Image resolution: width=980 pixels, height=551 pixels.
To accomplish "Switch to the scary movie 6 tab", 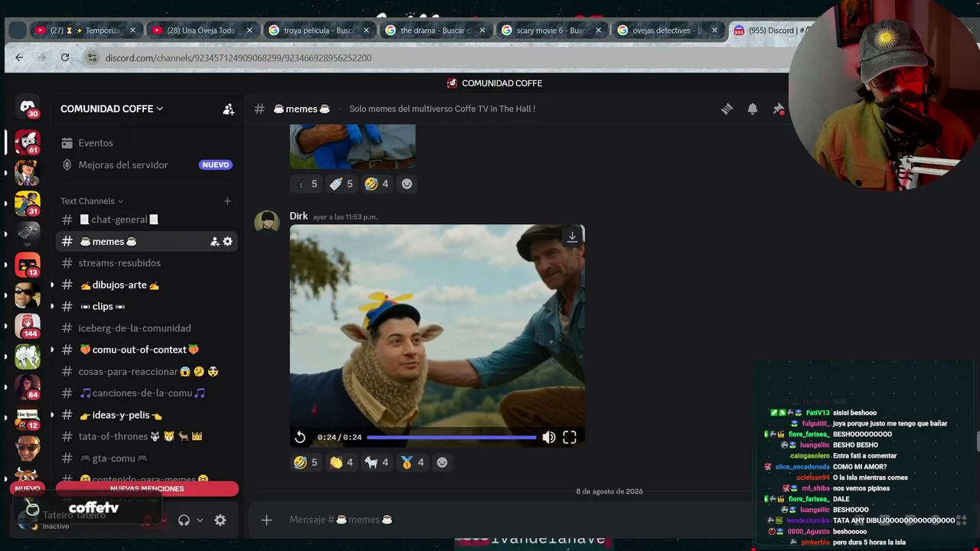I will 551,31.
